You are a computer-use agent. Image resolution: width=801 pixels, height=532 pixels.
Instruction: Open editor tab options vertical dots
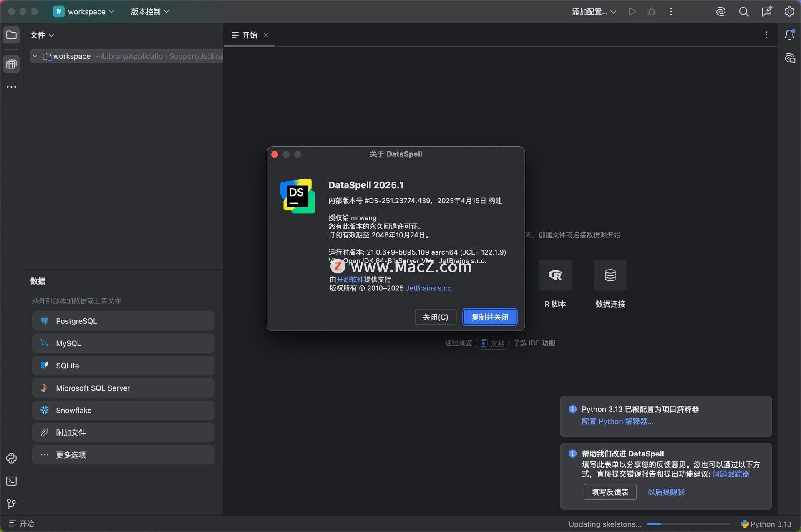point(766,35)
